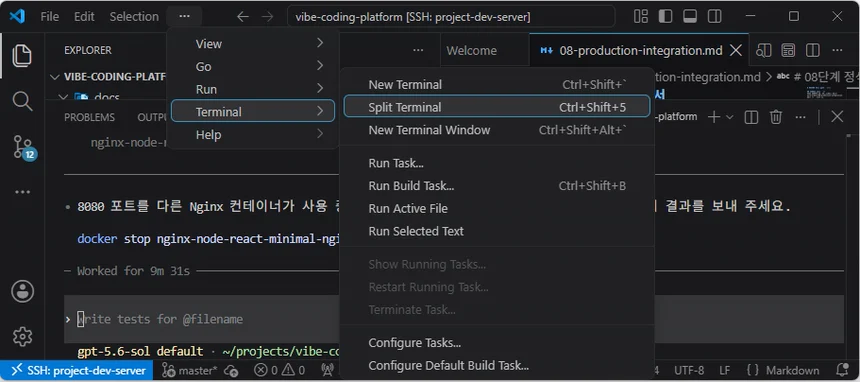Select New Terminal Window entry
Viewport: 860px width, 382px height.
pos(497,130)
